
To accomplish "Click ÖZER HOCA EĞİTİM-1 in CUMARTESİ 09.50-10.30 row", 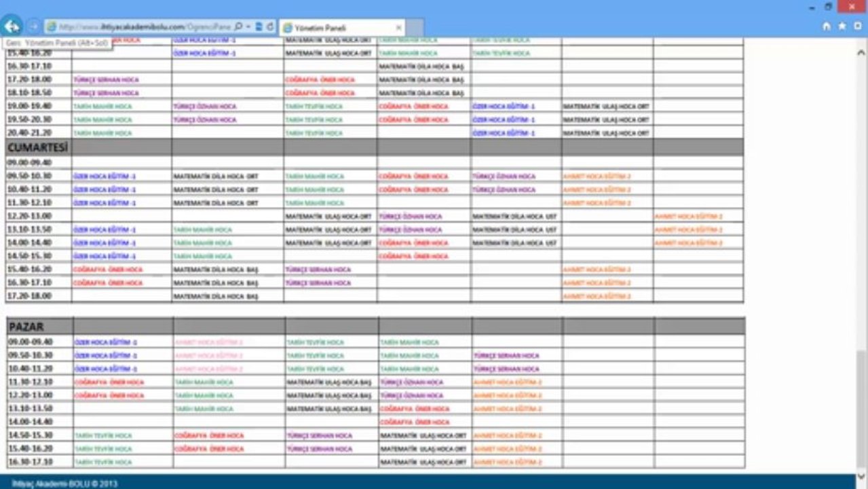I will (105, 177).
